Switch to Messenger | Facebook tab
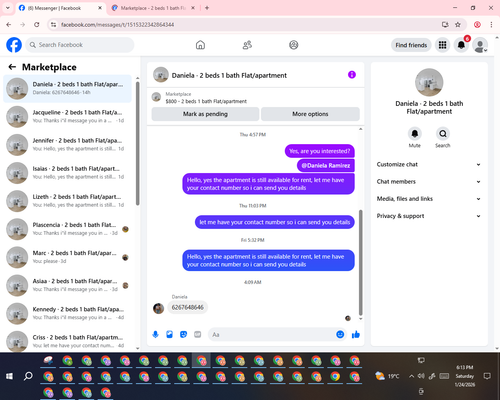This screenshot has width=500, height=400. (x=60, y=8)
